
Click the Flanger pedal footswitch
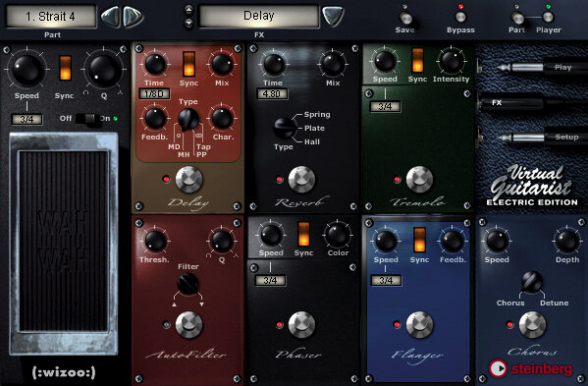(419, 324)
